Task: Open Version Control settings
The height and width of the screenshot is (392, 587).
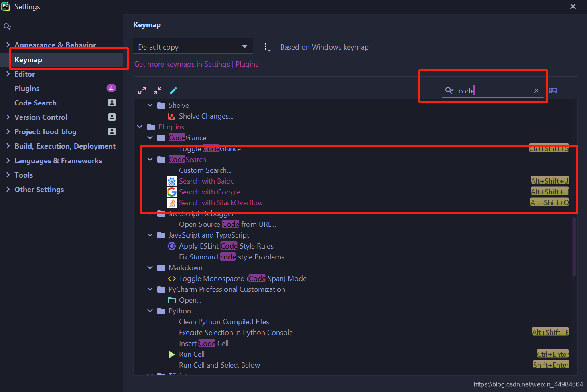Action: point(41,117)
